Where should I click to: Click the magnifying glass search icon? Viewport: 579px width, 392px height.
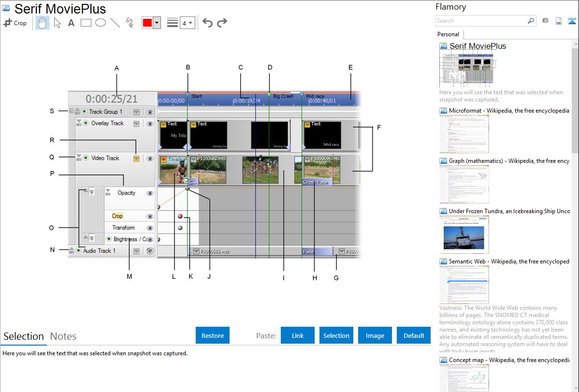pyautogui.click(x=531, y=21)
